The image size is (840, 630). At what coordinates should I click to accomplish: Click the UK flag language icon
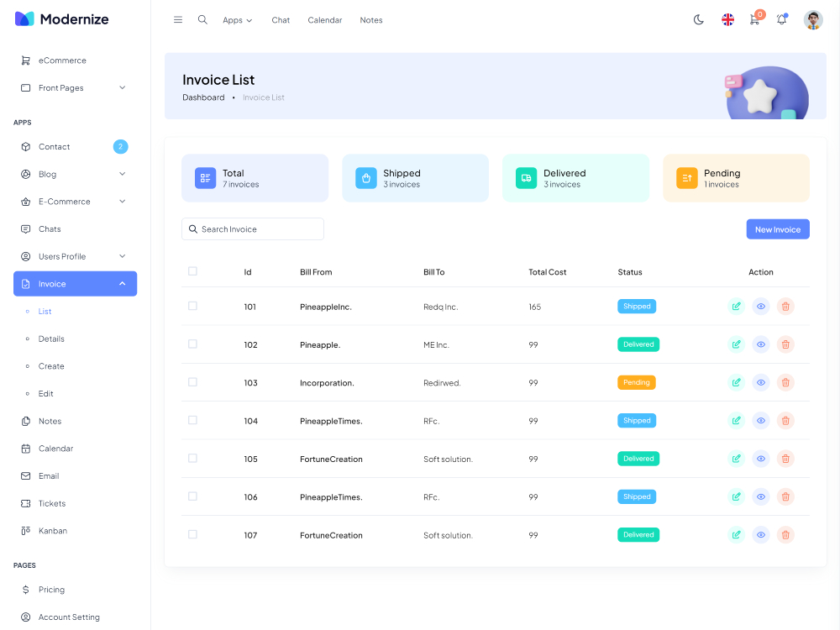727,20
